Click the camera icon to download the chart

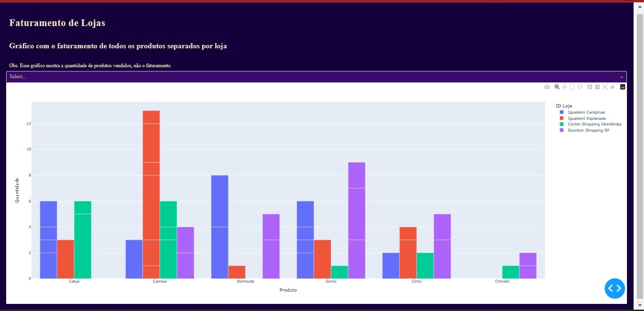coord(546,87)
